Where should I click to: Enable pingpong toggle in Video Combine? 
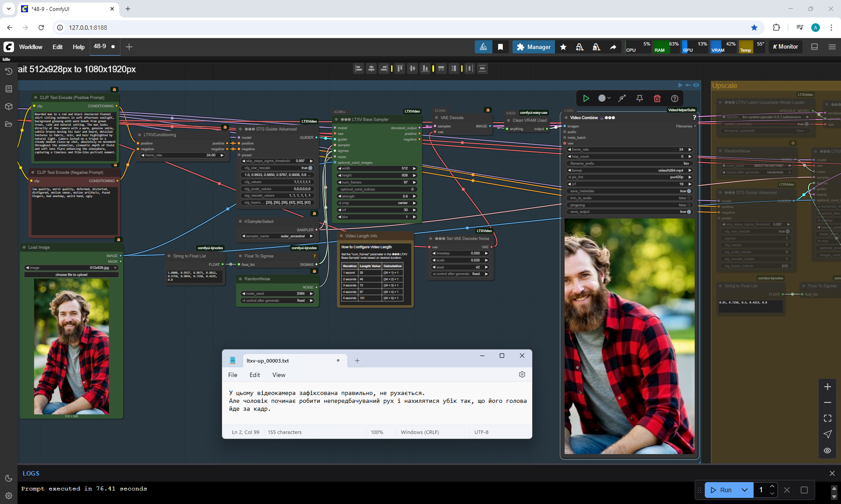pyautogui.click(x=689, y=205)
